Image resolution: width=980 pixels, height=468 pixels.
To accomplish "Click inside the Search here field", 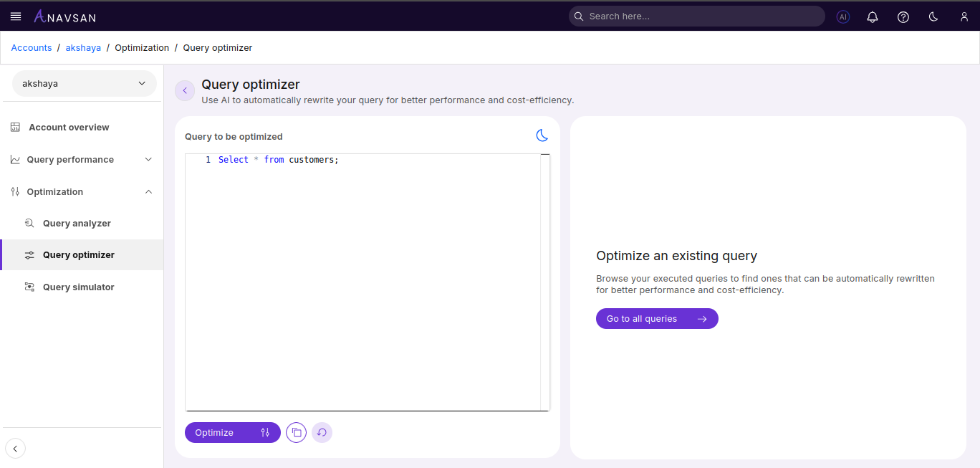I will [x=696, y=16].
